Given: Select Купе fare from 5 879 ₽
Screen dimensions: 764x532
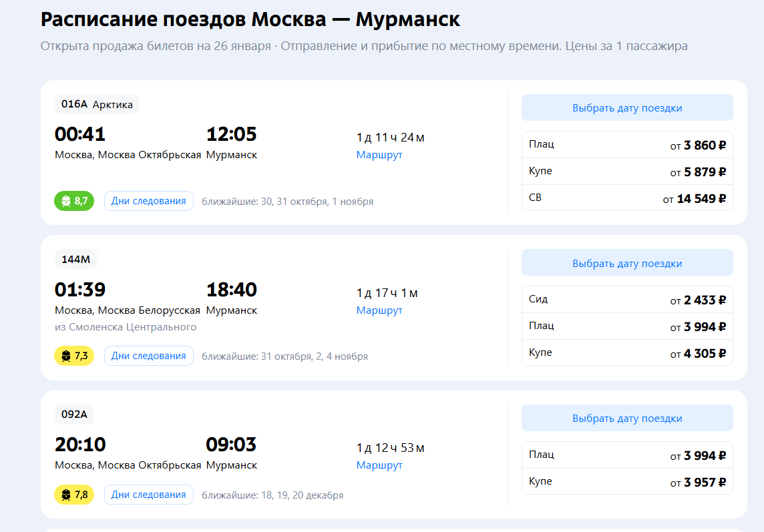Looking at the screenshot, I should 627,172.
